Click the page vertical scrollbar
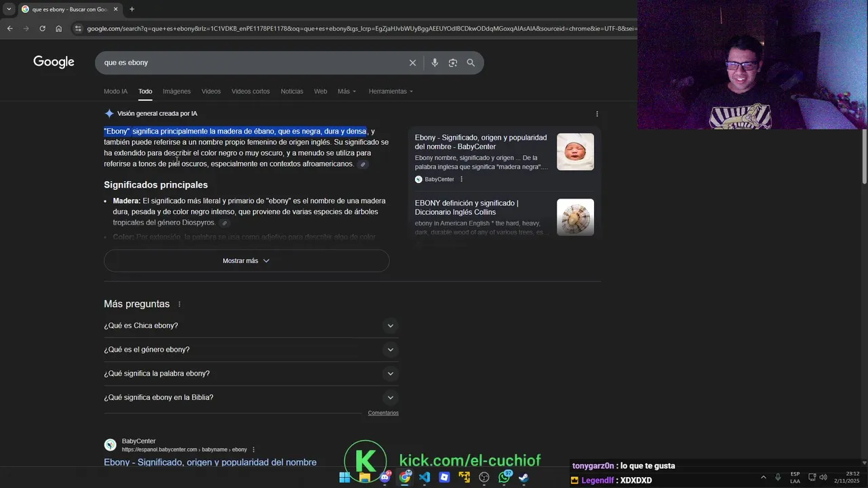Viewport: 868px width, 488px height. (865, 156)
